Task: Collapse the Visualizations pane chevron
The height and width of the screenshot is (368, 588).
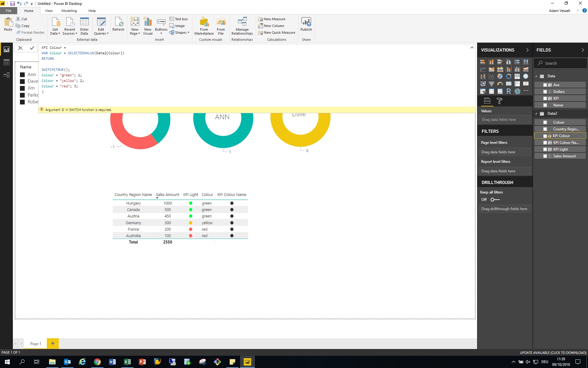Action: (x=527, y=50)
